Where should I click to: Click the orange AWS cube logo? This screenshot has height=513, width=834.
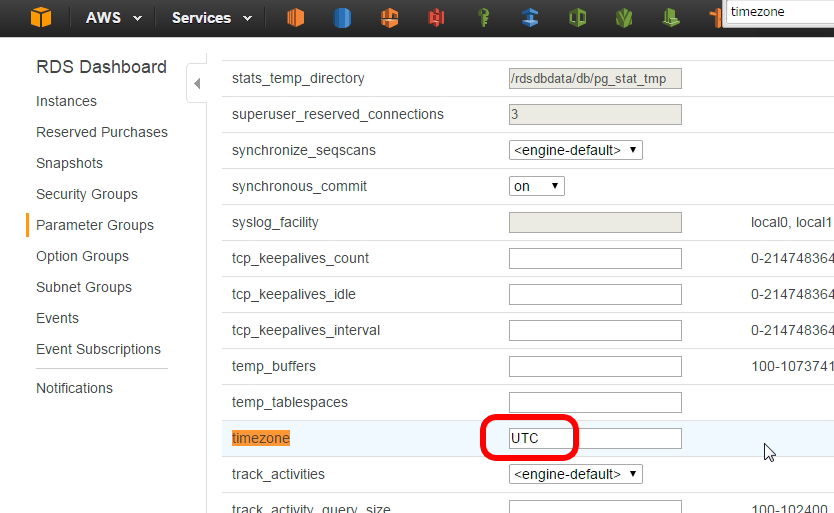(x=41, y=18)
